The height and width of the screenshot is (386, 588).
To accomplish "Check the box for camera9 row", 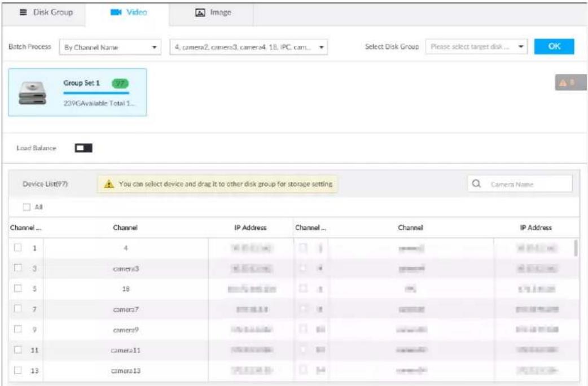I will (x=17, y=329).
